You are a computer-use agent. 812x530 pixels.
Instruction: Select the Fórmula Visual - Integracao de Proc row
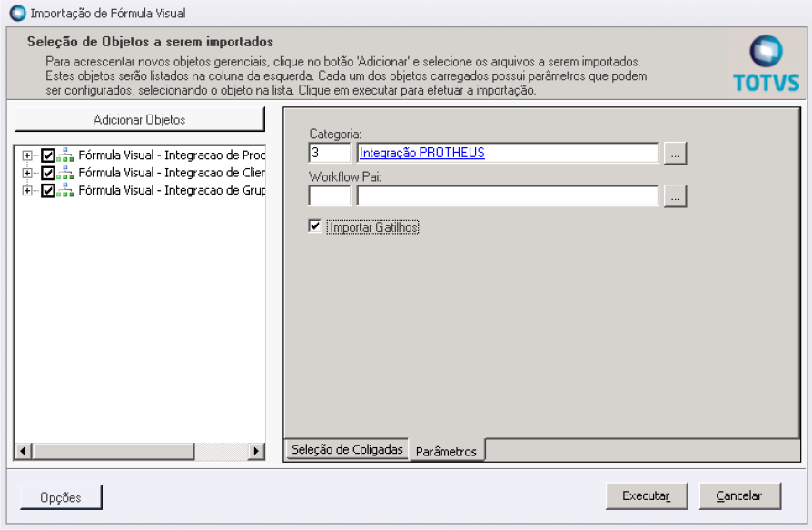pos(172,155)
